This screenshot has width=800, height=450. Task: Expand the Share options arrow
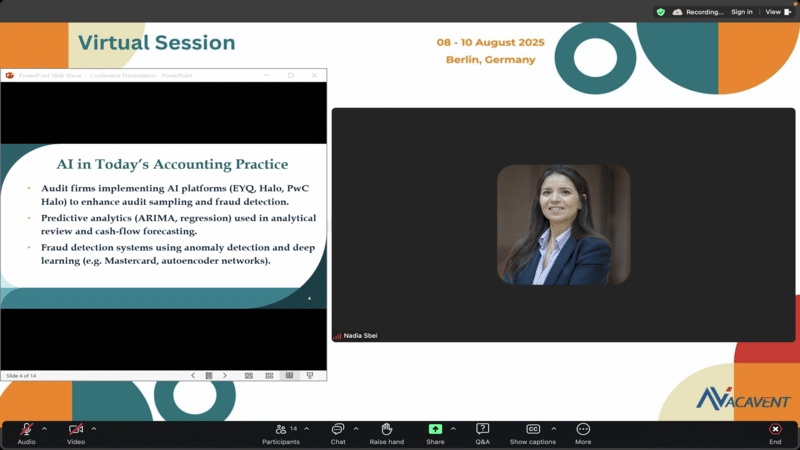point(453,428)
